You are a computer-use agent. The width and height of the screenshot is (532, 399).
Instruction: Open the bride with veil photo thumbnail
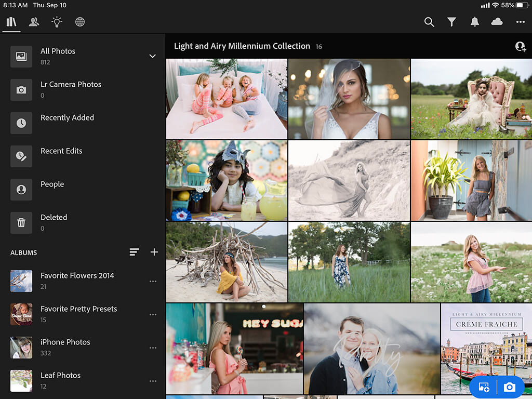coord(349,99)
